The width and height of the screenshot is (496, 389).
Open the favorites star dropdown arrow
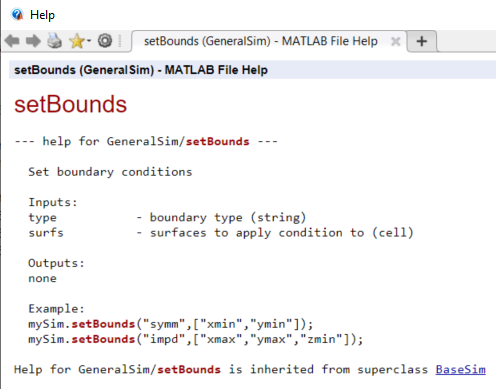click(x=89, y=41)
